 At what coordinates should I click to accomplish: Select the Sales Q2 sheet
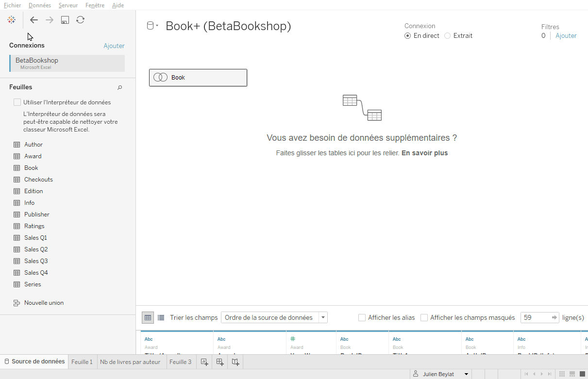coord(36,249)
